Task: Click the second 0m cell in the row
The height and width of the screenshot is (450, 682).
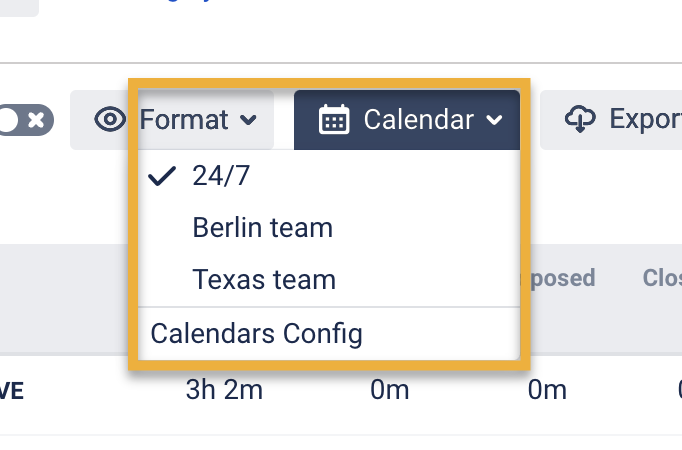Action: pos(547,390)
